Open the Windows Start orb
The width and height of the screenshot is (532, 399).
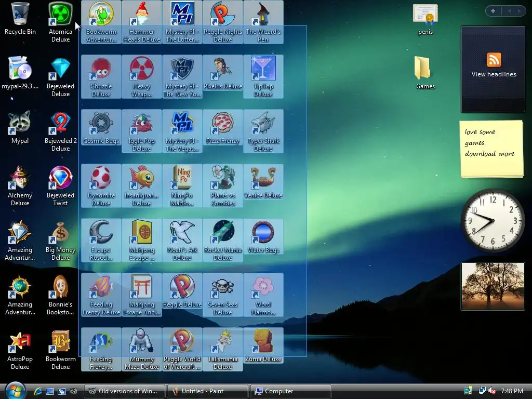coord(15,391)
